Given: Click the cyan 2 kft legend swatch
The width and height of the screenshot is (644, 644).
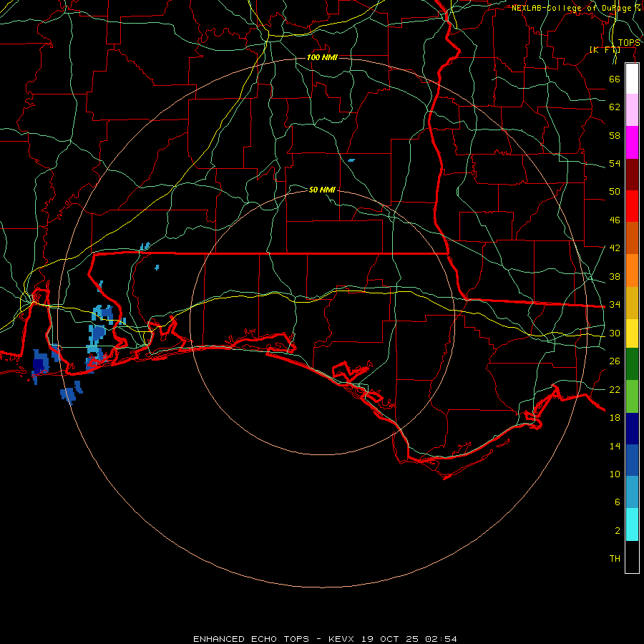Looking at the screenshot, I should [x=632, y=525].
